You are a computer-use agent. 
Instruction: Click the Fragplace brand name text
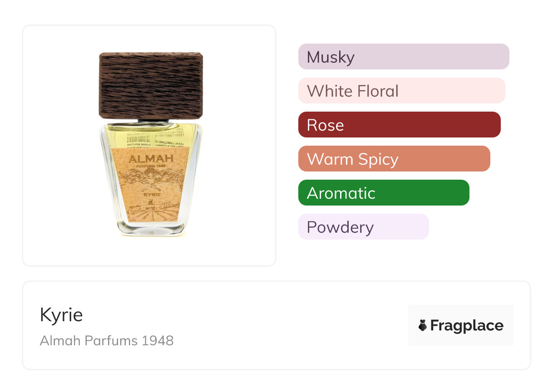pos(467,326)
